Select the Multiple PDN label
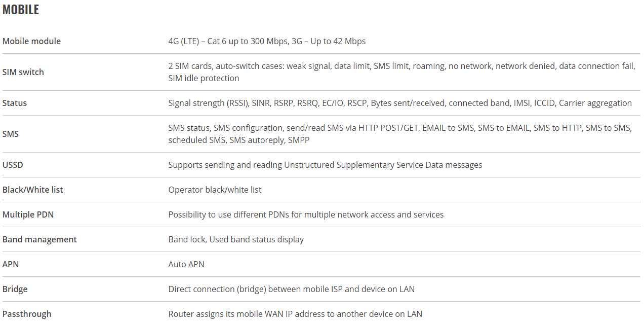This screenshot has height=324, width=644. coord(28,214)
